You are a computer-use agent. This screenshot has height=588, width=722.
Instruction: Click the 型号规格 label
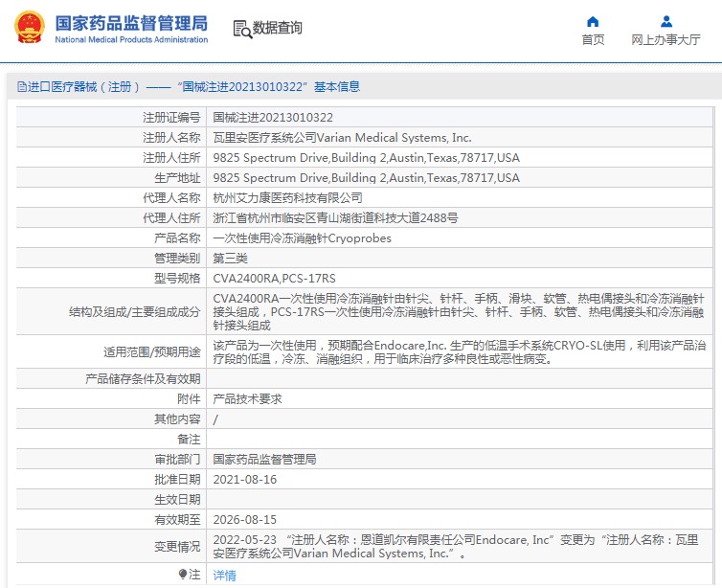(x=177, y=278)
